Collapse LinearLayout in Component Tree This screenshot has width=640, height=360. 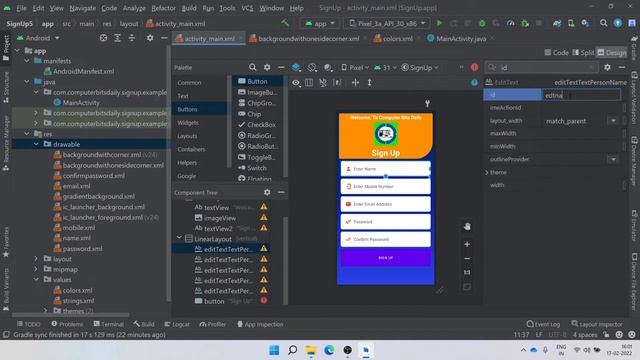point(179,238)
